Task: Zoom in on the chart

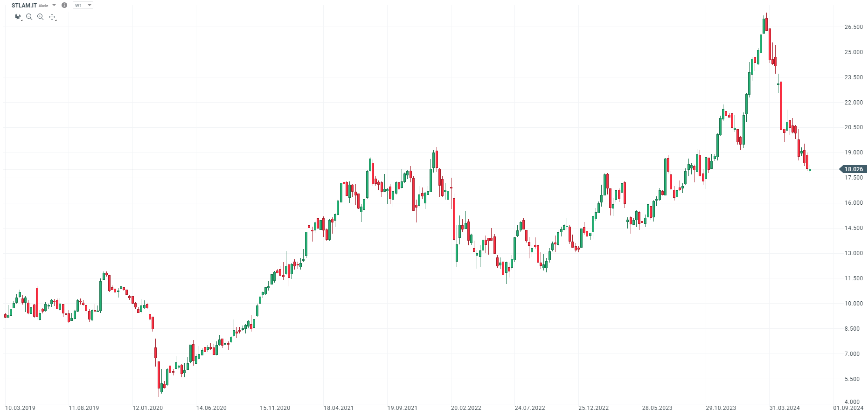Action: point(41,17)
